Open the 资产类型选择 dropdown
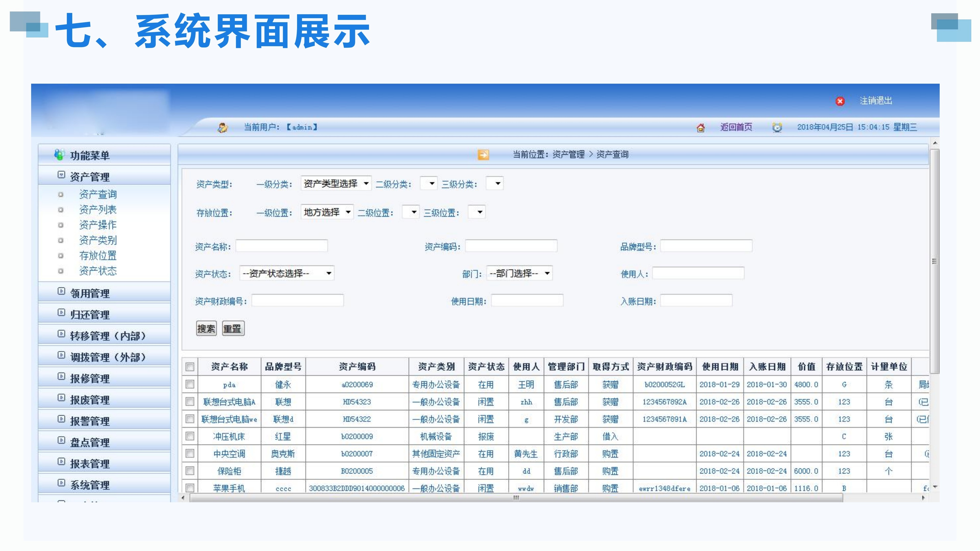The image size is (980, 551). [336, 184]
